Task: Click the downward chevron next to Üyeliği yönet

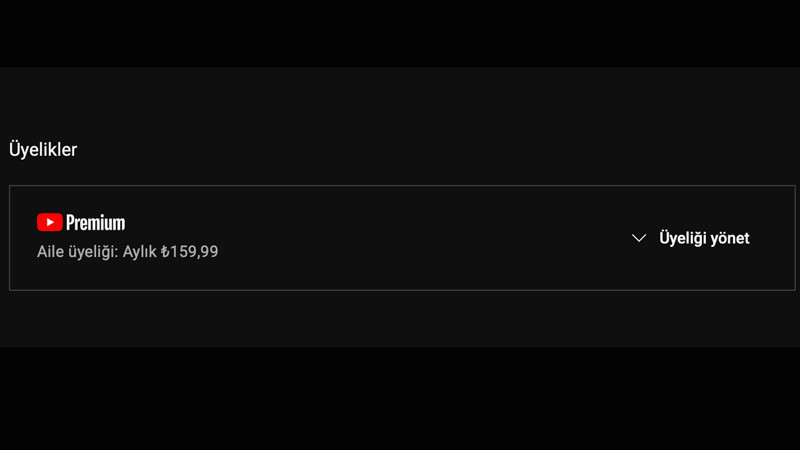Action: 639,238
